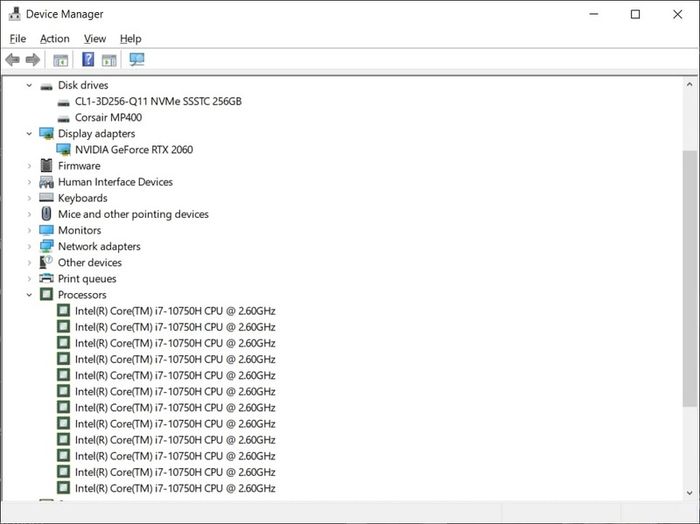Collapse the Display adapters category
The width and height of the screenshot is (700, 524).
[x=29, y=133]
